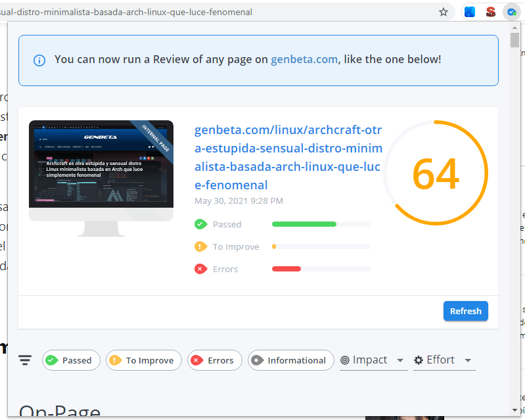This screenshot has width=525, height=420.
Task: Click the Refresh button
Action: coord(466,311)
